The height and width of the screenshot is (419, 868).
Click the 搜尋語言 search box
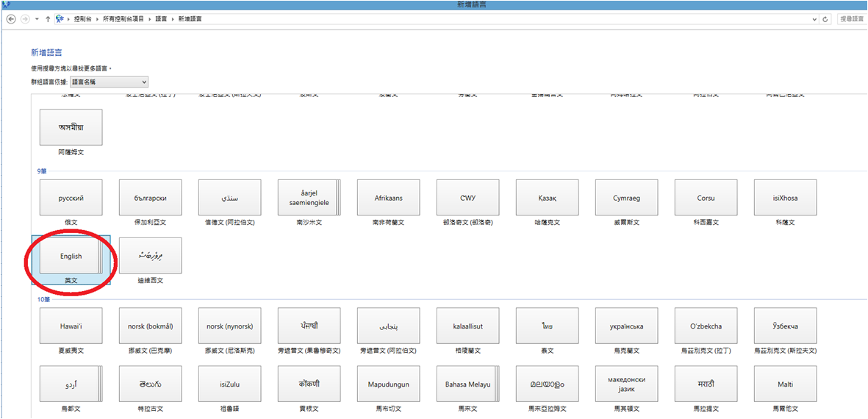coord(851,18)
